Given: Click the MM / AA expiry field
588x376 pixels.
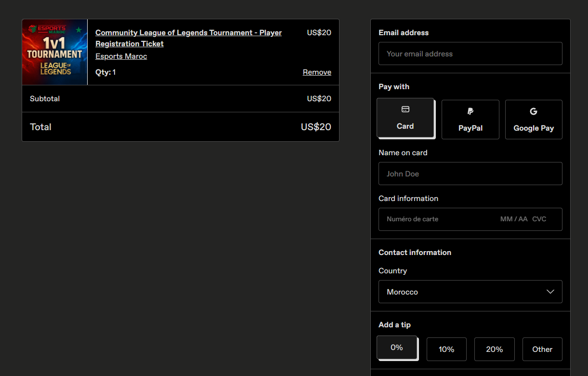Looking at the screenshot, I should tap(514, 219).
